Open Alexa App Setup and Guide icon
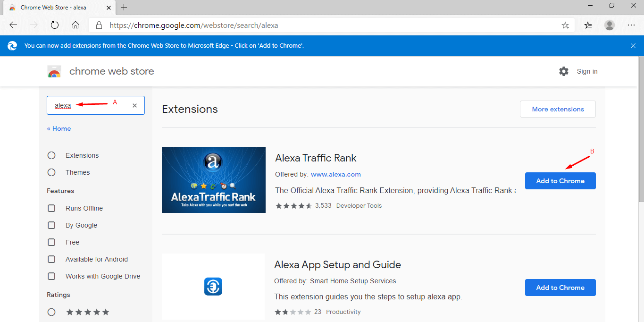Viewport: 644px width, 322px height. [x=213, y=287]
